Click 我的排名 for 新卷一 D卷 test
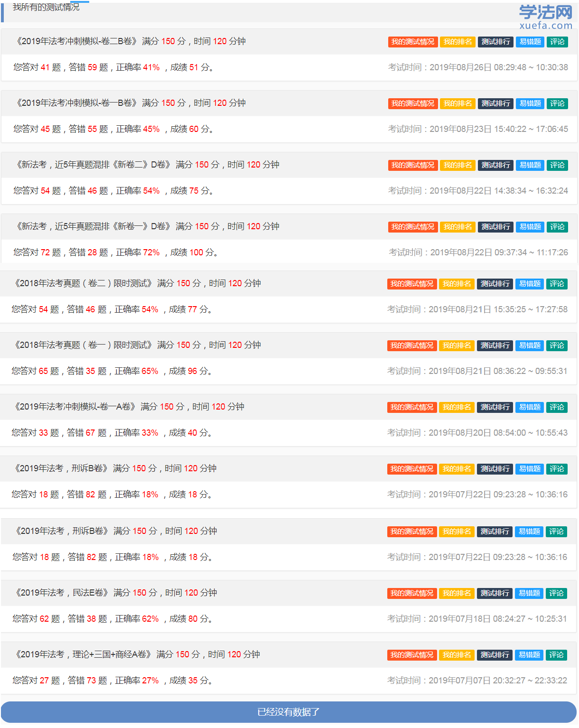The width and height of the screenshot is (579, 728). point(458,227)
